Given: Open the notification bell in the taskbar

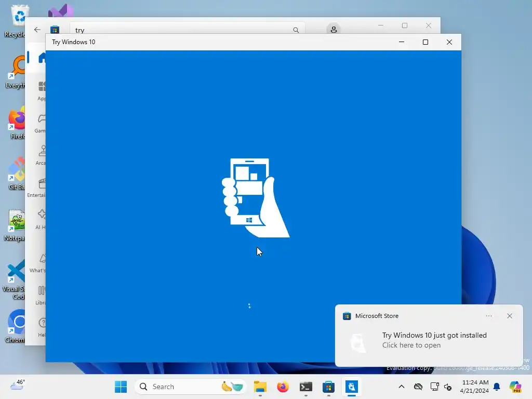Looking at the screenshot, I should click(x=497, y=387).
